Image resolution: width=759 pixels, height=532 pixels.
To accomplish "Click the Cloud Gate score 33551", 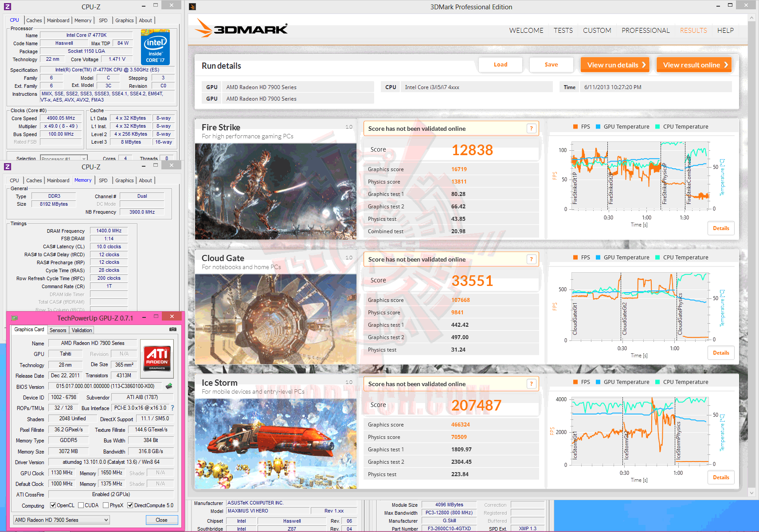I will click(x=472, y=281).
